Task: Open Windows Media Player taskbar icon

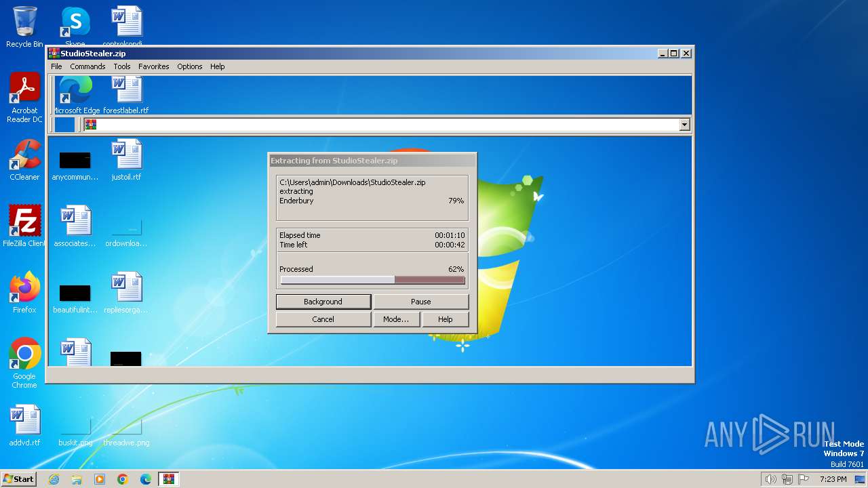Action: click(100, 479)
